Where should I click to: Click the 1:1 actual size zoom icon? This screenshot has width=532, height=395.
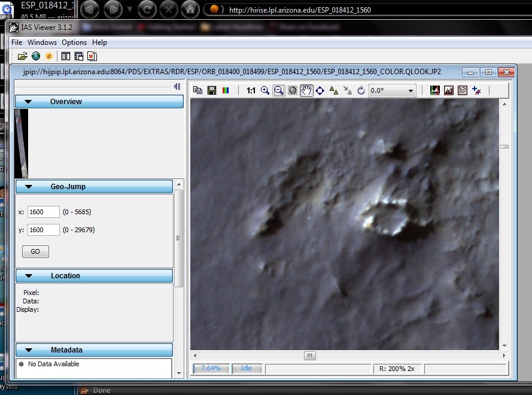[251, 90]
